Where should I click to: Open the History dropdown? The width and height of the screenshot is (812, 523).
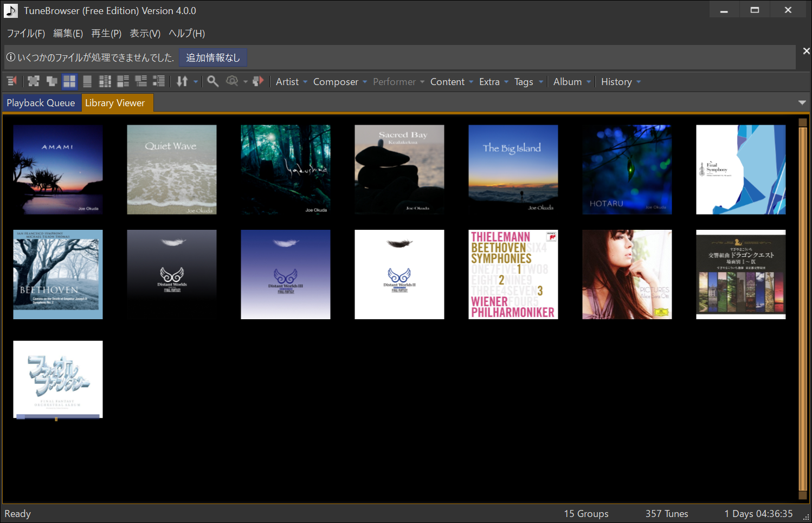click(621, 82)
